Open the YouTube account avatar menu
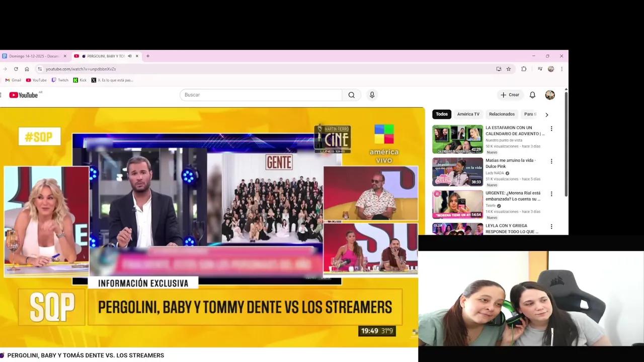 point(550,95)
